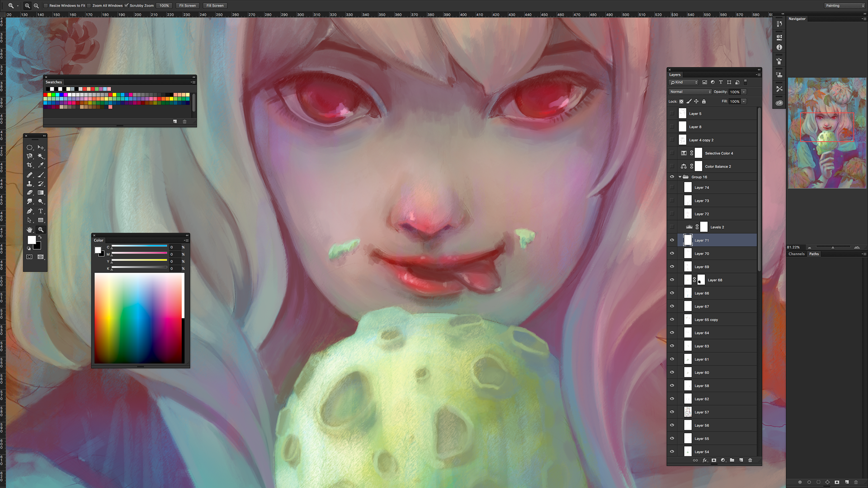Screen dimensions: 868x488
Task: Click the foreground white color swatch in toolbox
Action: point(32,240)
